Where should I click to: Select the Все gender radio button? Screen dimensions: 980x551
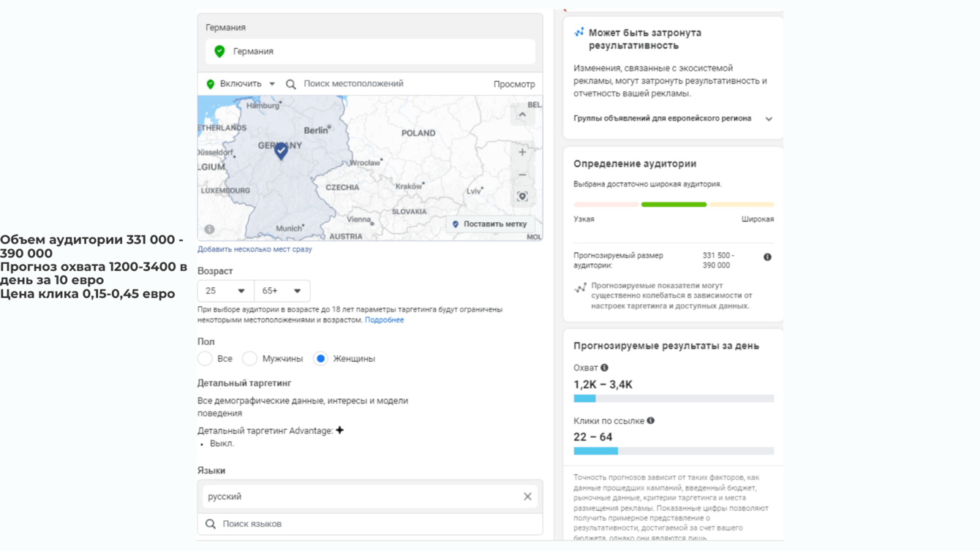[206, 359]
